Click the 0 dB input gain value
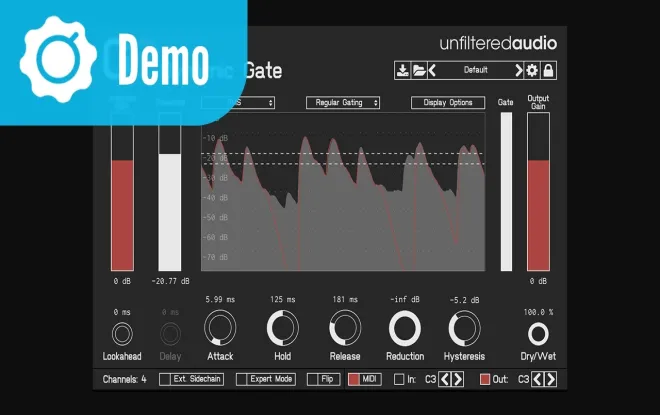 coord(122,281)
